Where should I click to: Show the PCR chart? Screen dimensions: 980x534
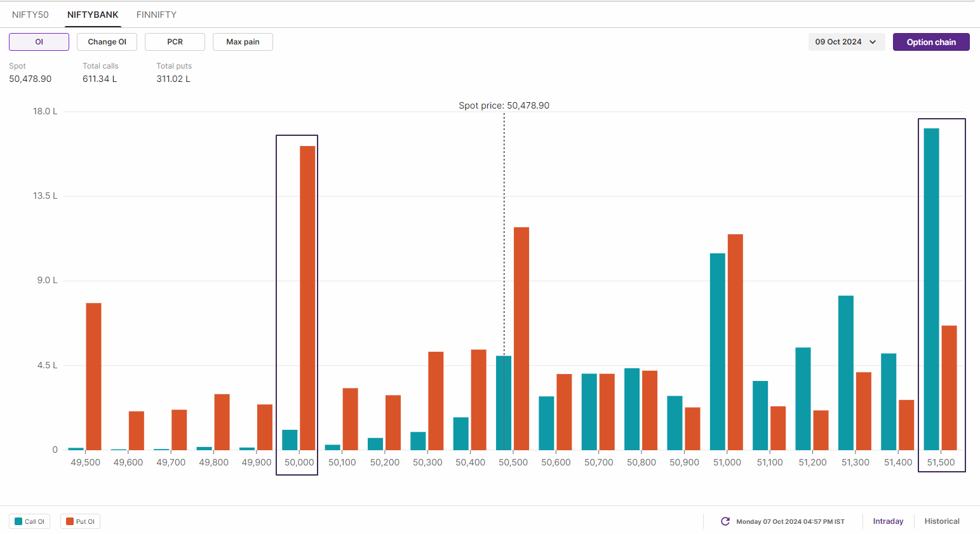tap(175, 42)
